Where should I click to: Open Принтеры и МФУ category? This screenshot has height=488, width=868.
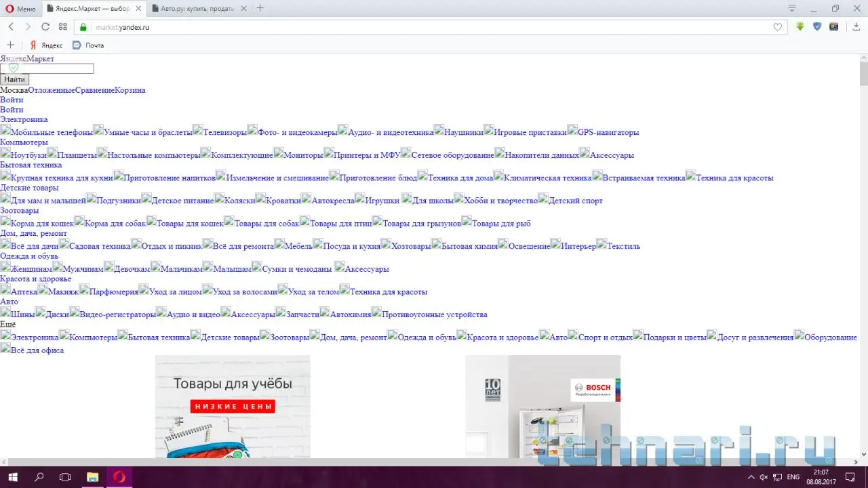[x=367, y=155]
